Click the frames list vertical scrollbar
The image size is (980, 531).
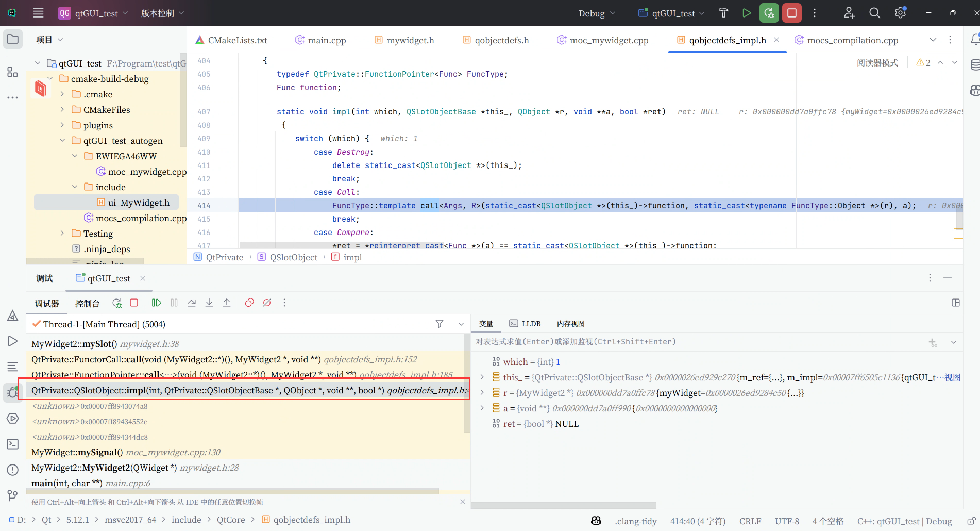pyautogui.click(x=467, y=383)
